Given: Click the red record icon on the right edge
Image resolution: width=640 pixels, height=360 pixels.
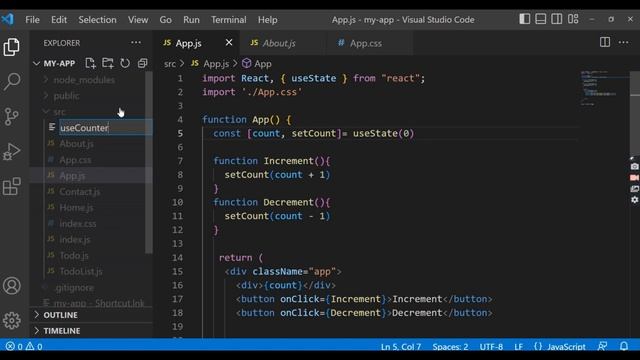Looking at the screenshot, I should [634, 178].
